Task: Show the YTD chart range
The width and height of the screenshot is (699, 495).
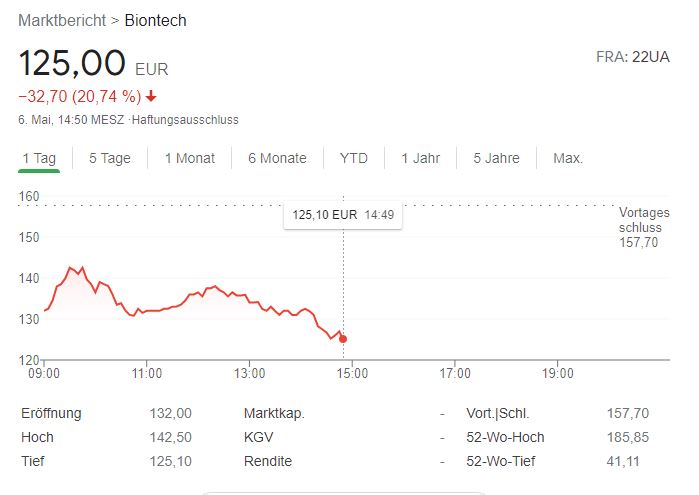Action: (x=354, y=158)
